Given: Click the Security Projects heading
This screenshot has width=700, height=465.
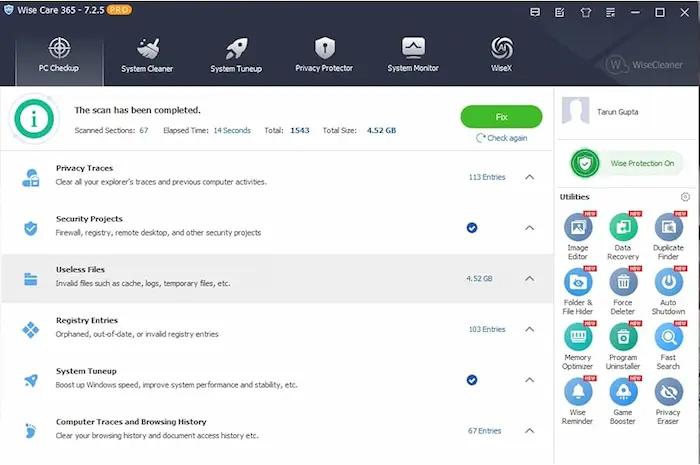Looking at the screenshot, I should coord(89,219).
